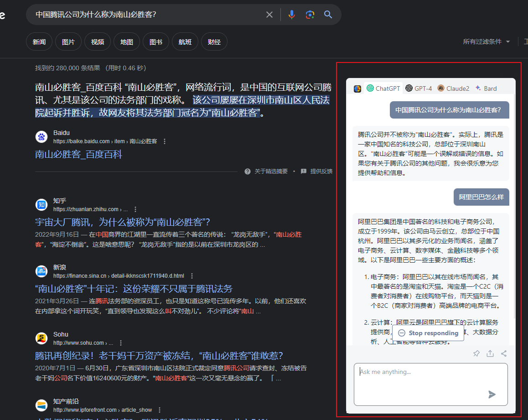Open more options for the Zhihu result
The height and width of the screenshot is (420, 528).
point(135,209)
